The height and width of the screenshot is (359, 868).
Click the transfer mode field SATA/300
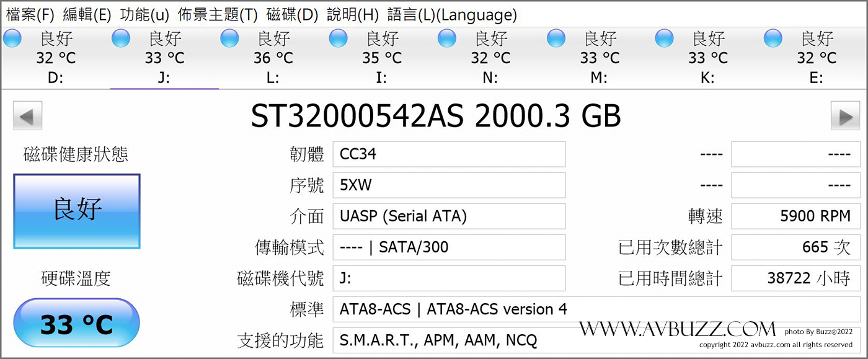click(449, 247)
